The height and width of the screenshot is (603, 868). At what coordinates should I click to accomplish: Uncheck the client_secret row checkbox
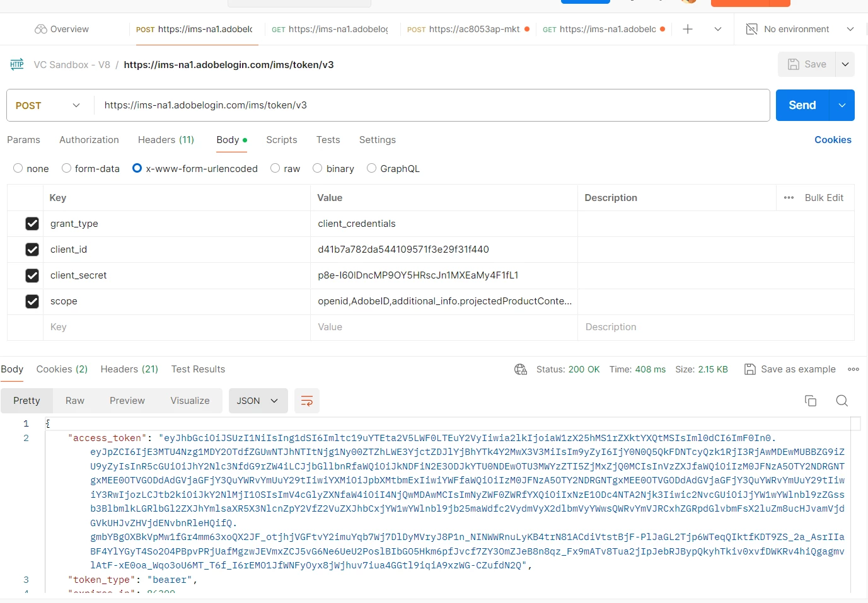(x=32, y=275)
